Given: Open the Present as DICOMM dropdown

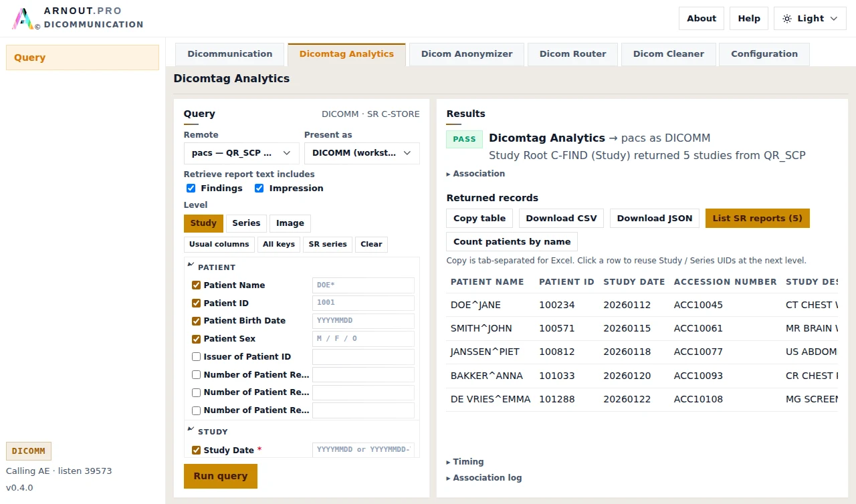Looking at the screenshot, I should (x=362, y=153).
